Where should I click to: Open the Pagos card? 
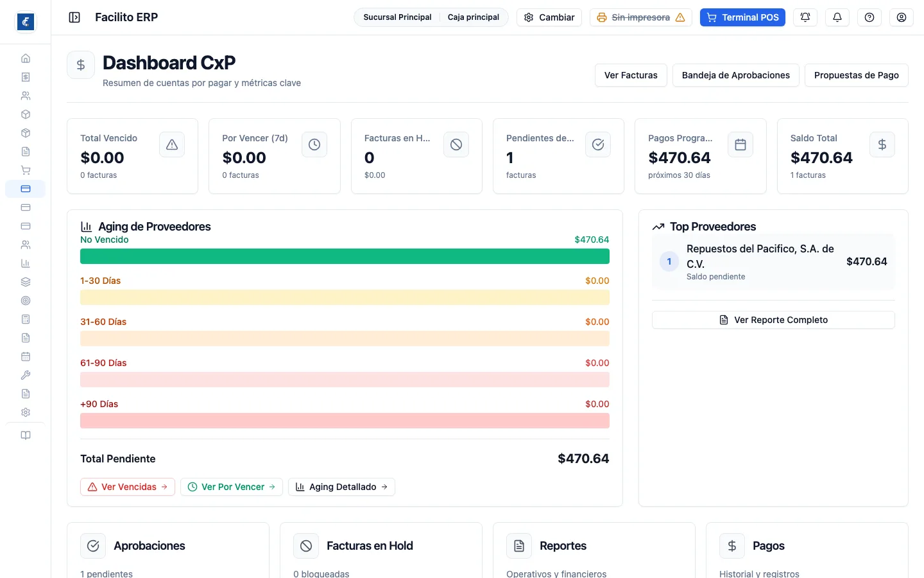tap(807, 550)
